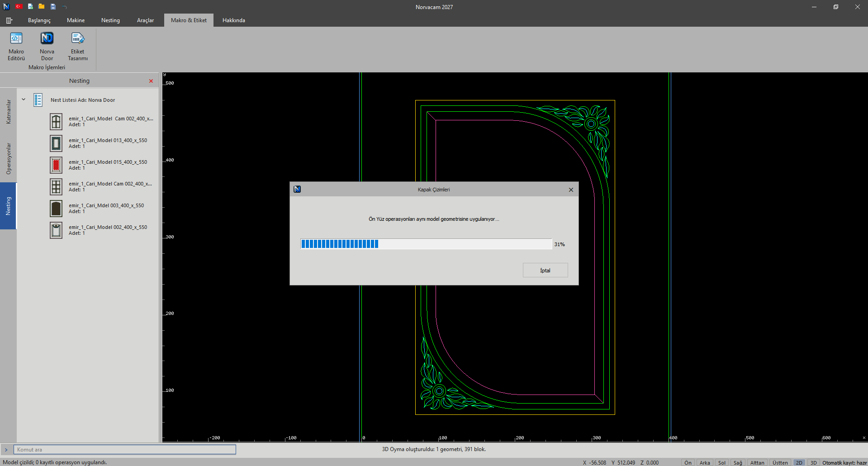Switch to the Katmanlar side tab
The image size is (868, 466).
(8, 112)
